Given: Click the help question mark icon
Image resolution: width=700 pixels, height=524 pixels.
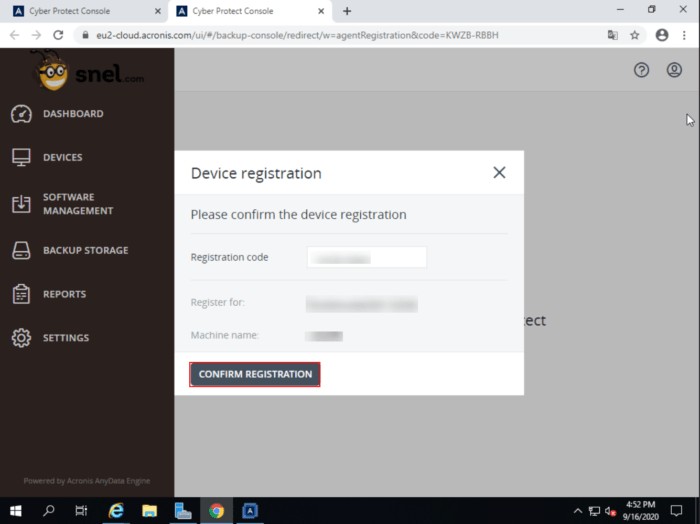Looking at the screenshot, I should [642, 70].
